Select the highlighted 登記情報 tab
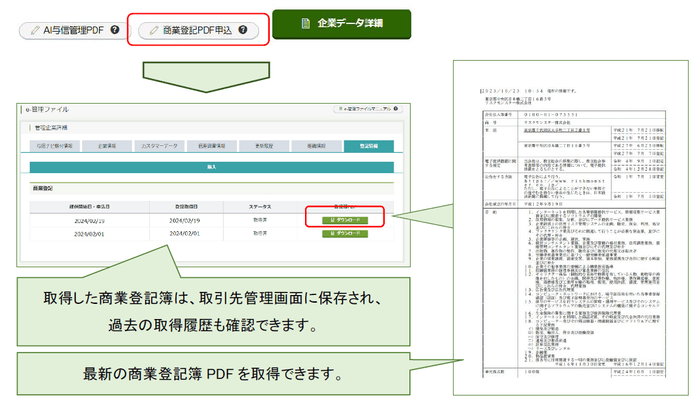This screenshot has height=405, width=700. 370,146
